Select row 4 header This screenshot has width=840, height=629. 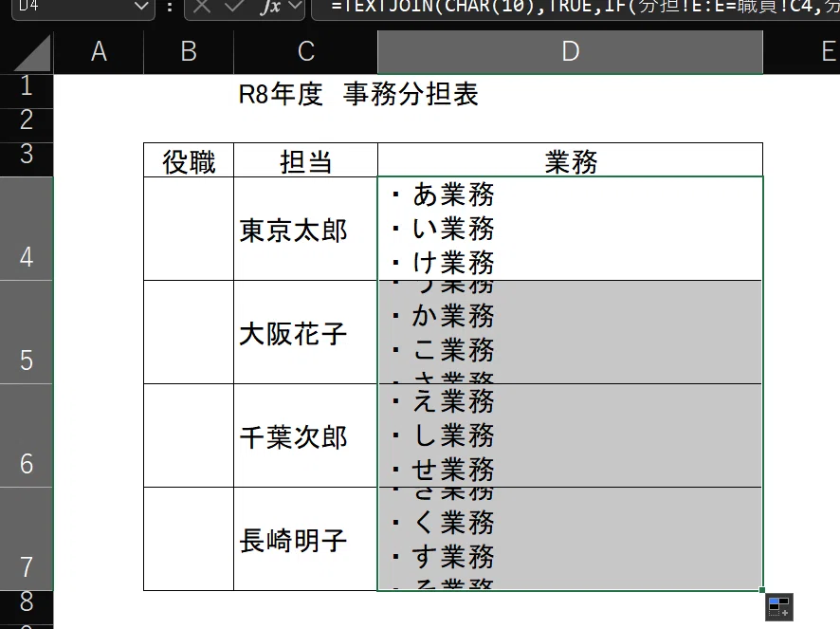click(27, 229)
